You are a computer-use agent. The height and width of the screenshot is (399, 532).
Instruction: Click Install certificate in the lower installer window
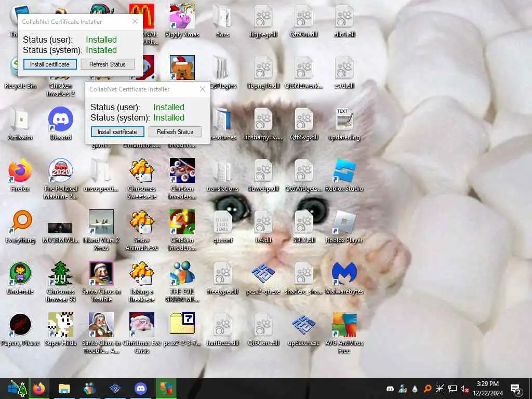click(x=117, y=131)
